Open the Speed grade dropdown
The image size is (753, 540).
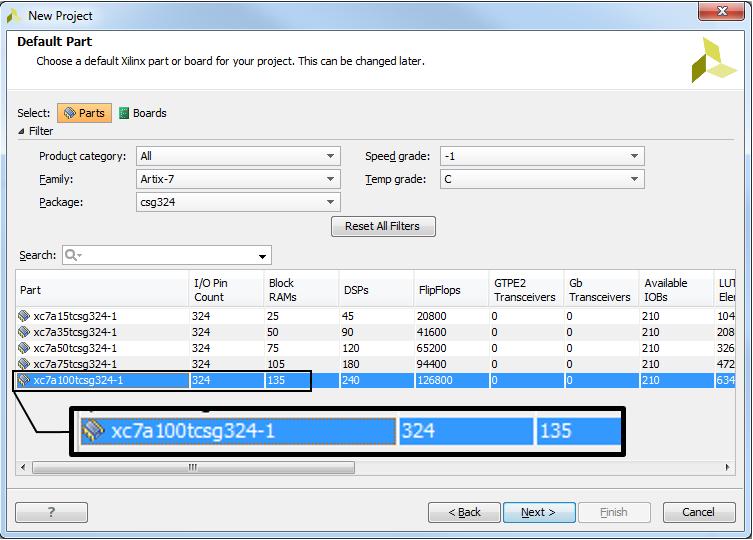[x=542, y=156]
